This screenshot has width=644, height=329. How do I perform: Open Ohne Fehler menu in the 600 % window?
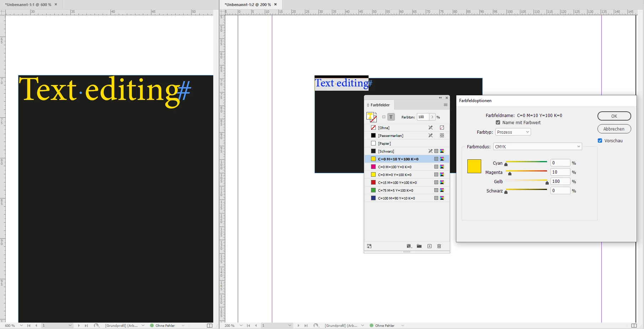[183, 325]
